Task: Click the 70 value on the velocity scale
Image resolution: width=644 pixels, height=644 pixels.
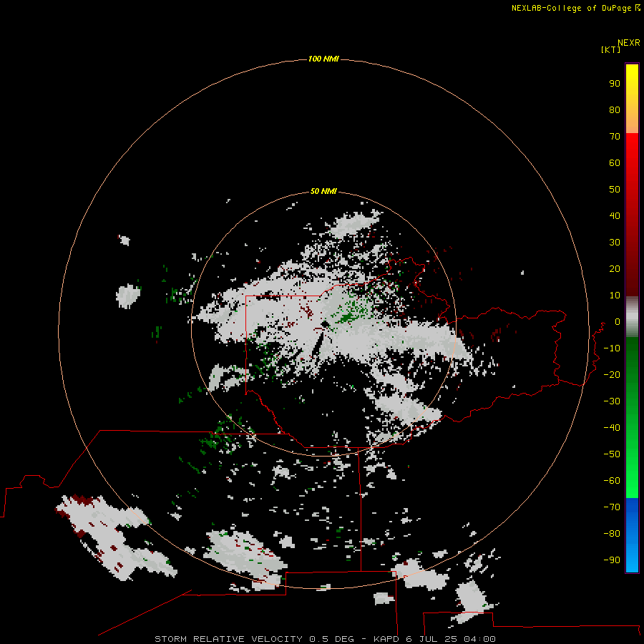Action: pos(615,137)
